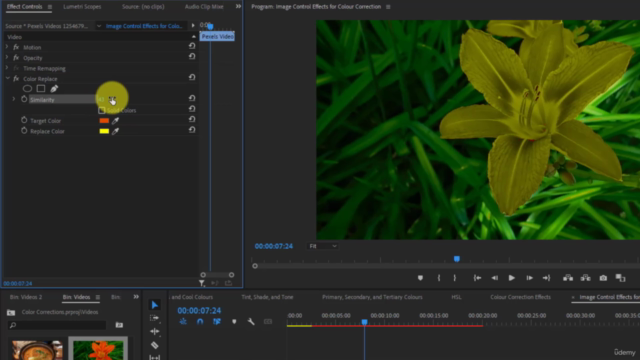640x360 pixels.
Task: Click the Replace Color yellow swatch
Action: click(104, 131)
